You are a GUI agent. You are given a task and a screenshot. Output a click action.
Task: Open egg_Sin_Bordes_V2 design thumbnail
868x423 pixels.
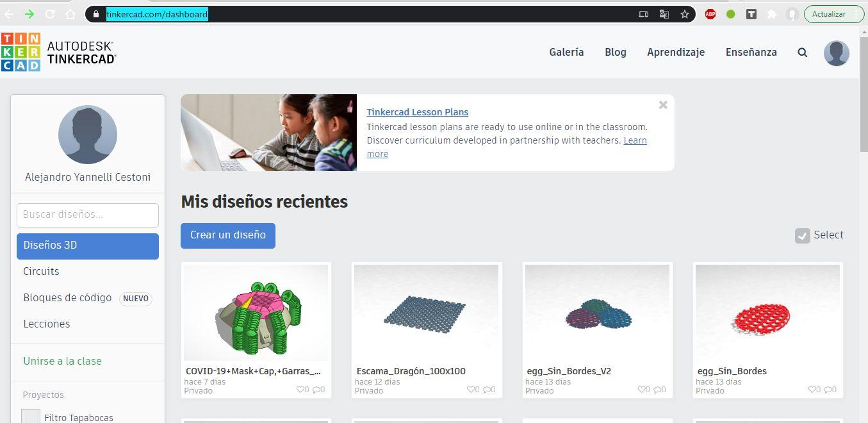(597, 313)
